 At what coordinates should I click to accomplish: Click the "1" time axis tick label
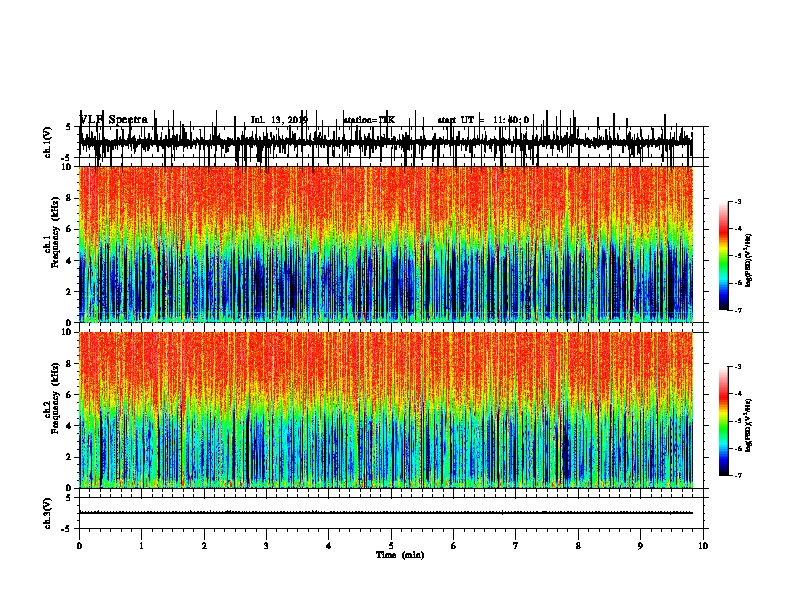141,546
